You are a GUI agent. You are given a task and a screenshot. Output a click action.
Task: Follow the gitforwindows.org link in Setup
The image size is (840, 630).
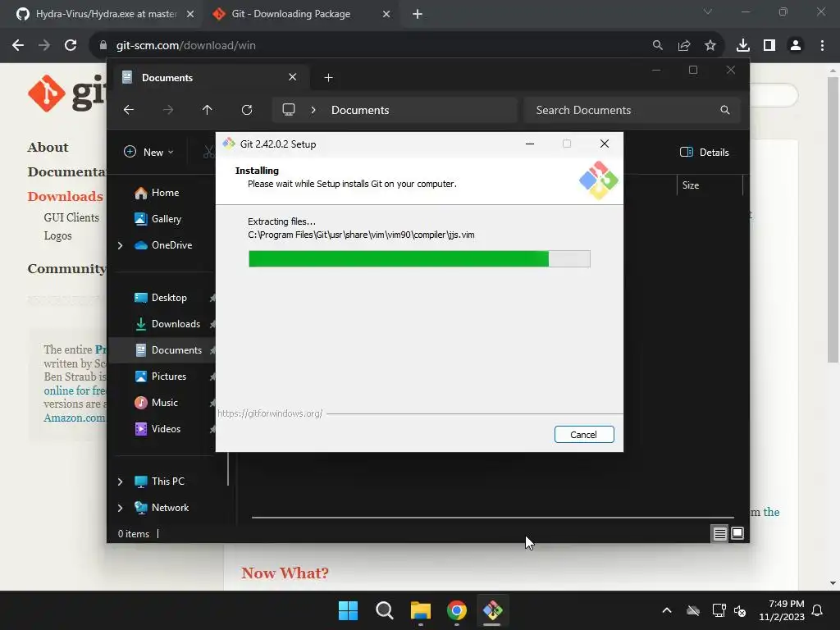click(269, 413)
